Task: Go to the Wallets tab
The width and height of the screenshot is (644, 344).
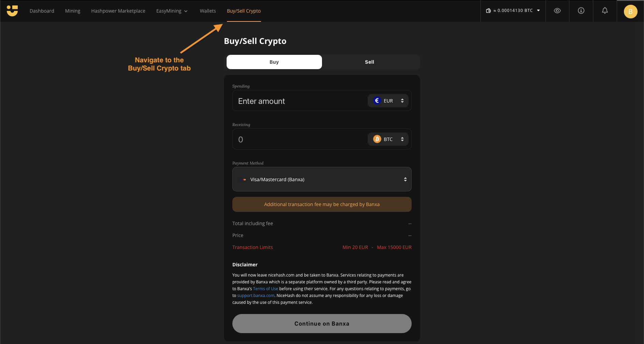Action: click(x=208, y=11)
